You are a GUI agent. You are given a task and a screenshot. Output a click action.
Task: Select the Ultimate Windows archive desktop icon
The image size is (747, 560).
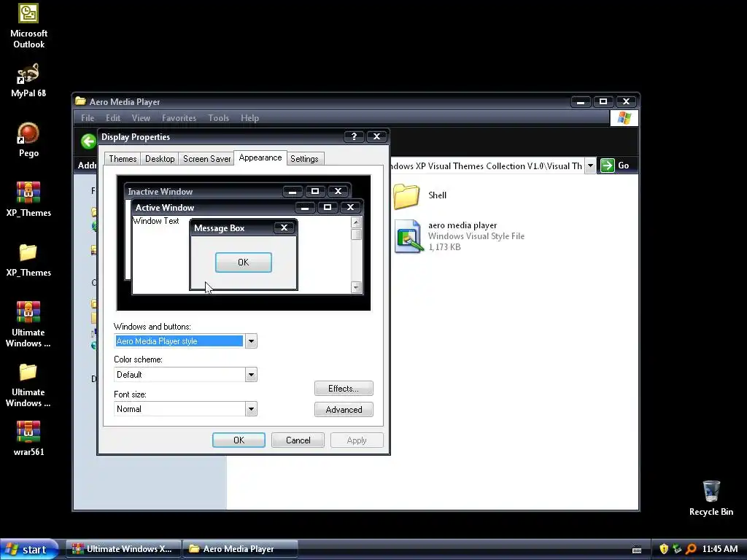click(x=28, y=312)
